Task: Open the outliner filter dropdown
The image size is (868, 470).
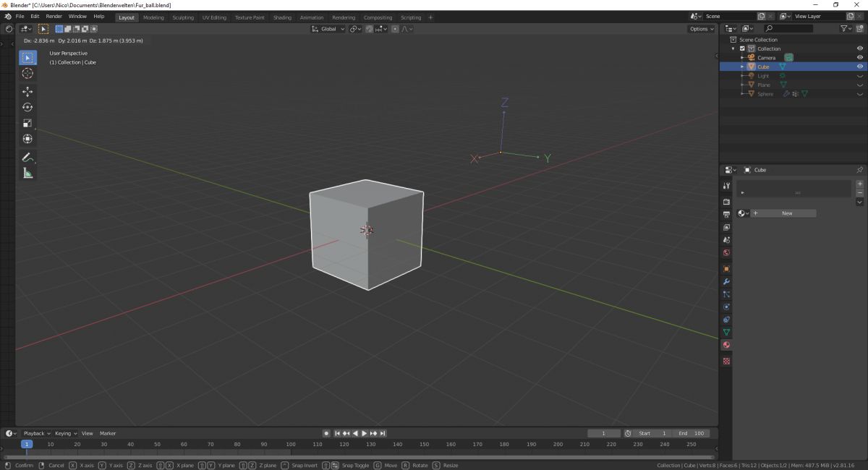Action: (x=846, y=29)
